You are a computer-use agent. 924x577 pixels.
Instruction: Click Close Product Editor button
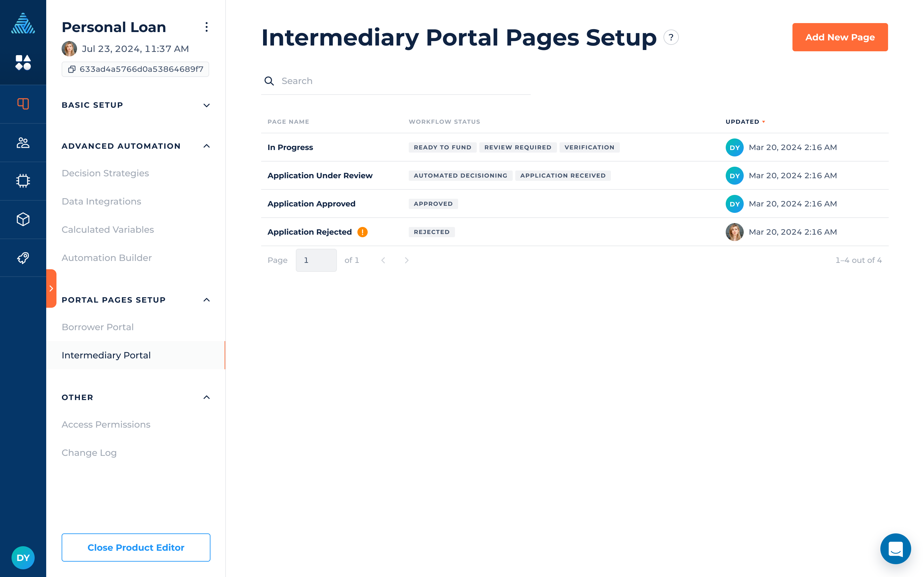pyautogui.click(x=135, y=547)
